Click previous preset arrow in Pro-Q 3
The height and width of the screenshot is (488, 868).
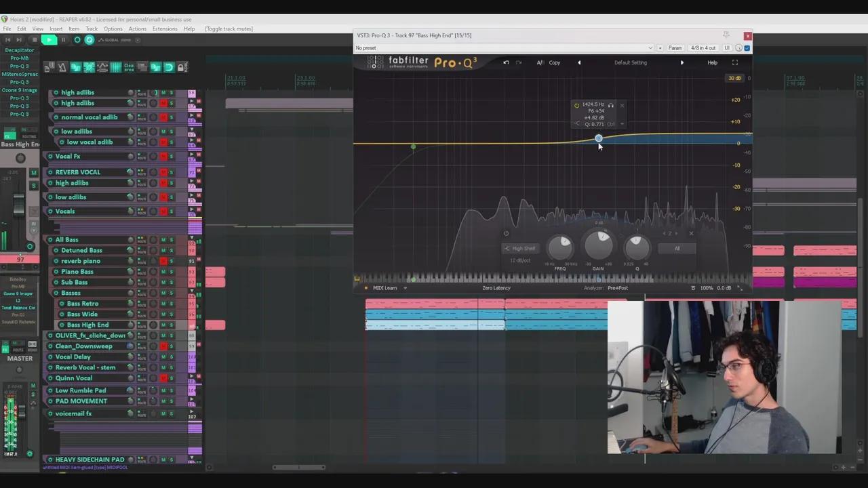pos(579,62)
